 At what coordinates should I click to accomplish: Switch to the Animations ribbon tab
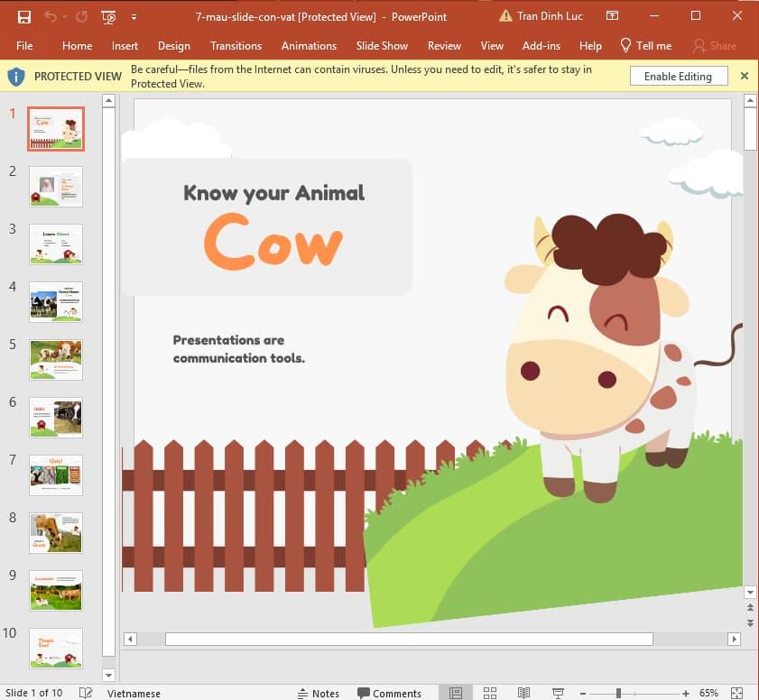click(309, 46)
